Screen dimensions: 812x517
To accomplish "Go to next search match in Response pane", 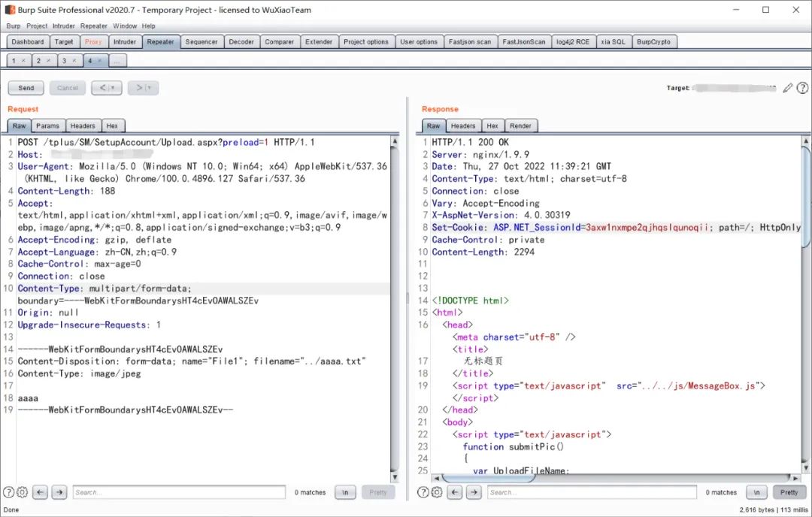I will [474, 492].
